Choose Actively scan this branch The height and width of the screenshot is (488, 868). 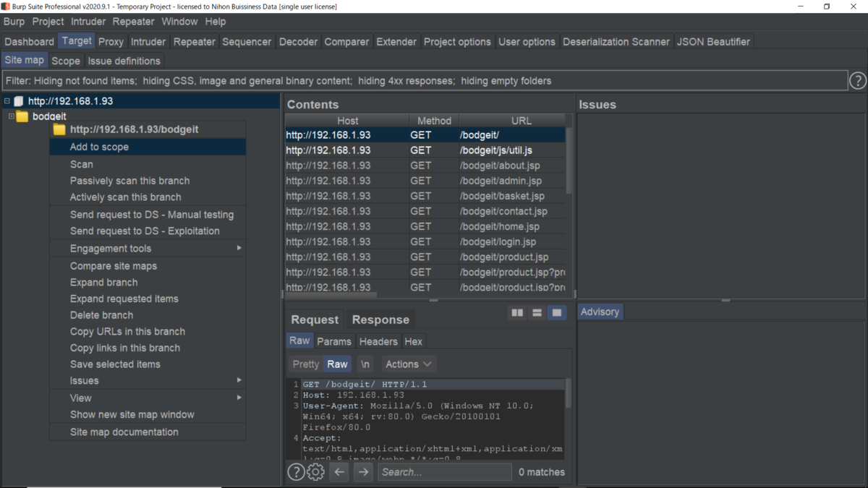(x=148, y=197)
